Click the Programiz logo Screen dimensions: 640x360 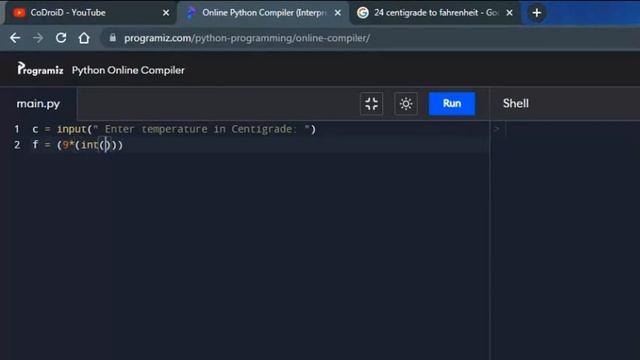40,69
